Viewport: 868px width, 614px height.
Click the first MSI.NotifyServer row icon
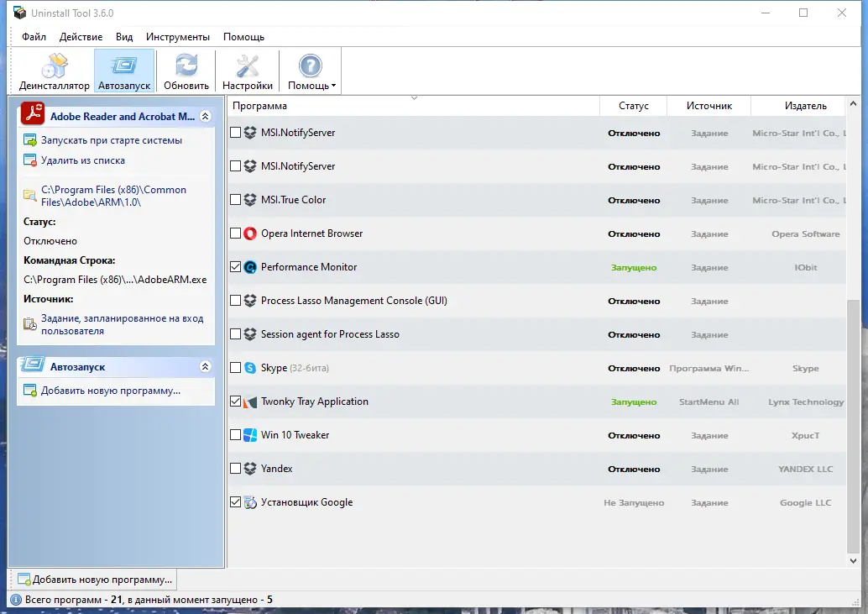pyautogui.click(x=250, y=133)
